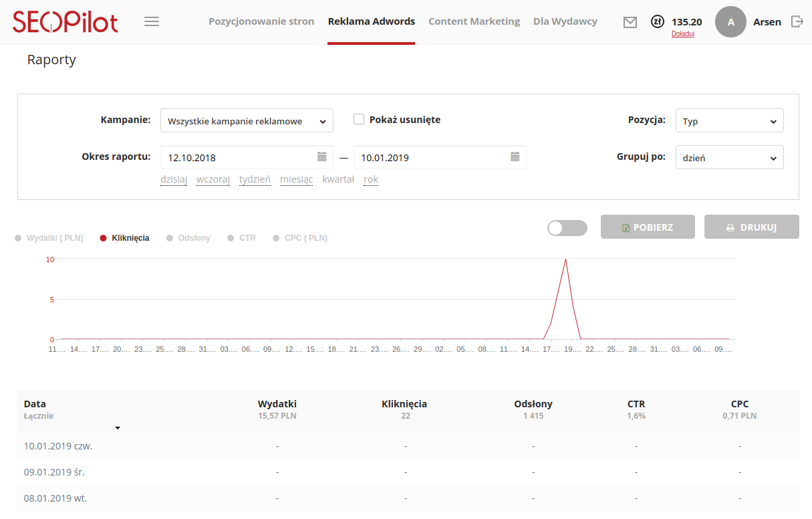Open calendar picker for end date
This screenshot has height=519, width=812.
tap(515, 157)
